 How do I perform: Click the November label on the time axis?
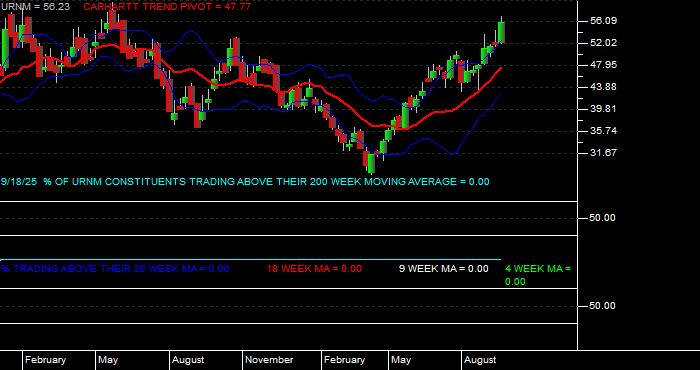coord(269,360)
